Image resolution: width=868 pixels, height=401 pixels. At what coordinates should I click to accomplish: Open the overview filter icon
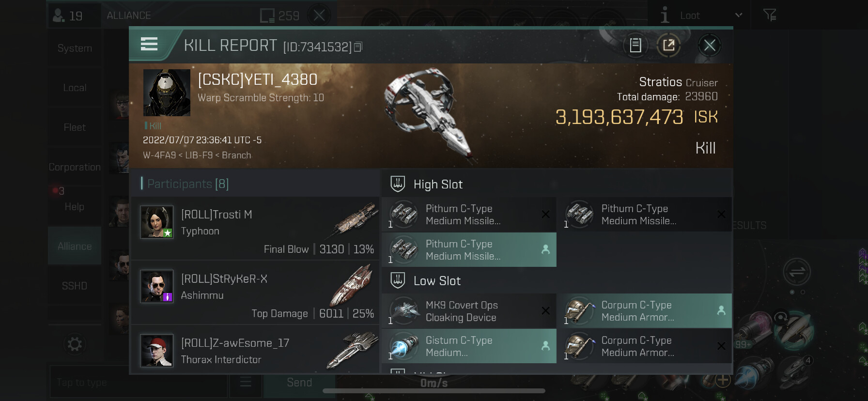pyautogui.click(x=770, y=15)
